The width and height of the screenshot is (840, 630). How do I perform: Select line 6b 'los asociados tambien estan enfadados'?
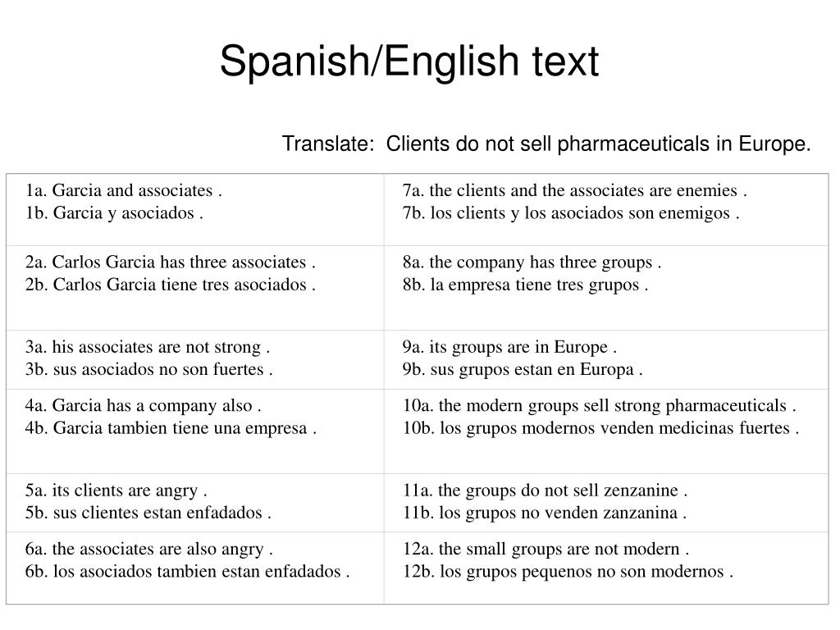click(x=188, y=572)
